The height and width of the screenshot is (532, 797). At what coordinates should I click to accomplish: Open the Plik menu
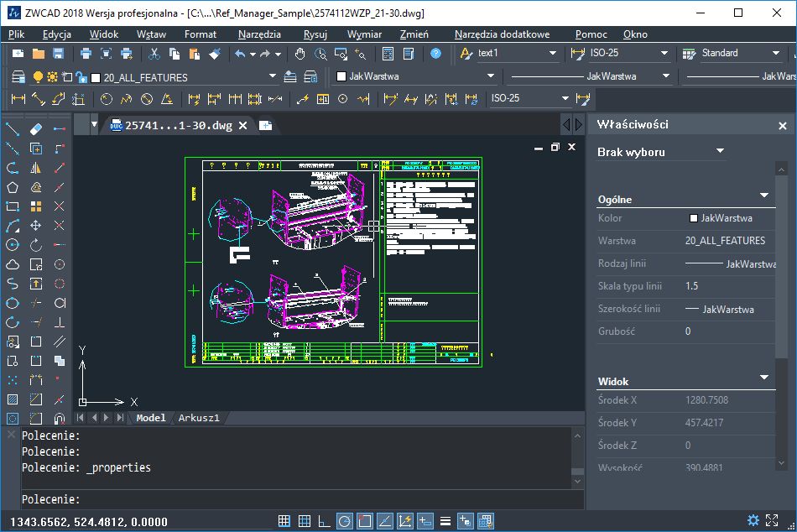click(x=16, y=34)
